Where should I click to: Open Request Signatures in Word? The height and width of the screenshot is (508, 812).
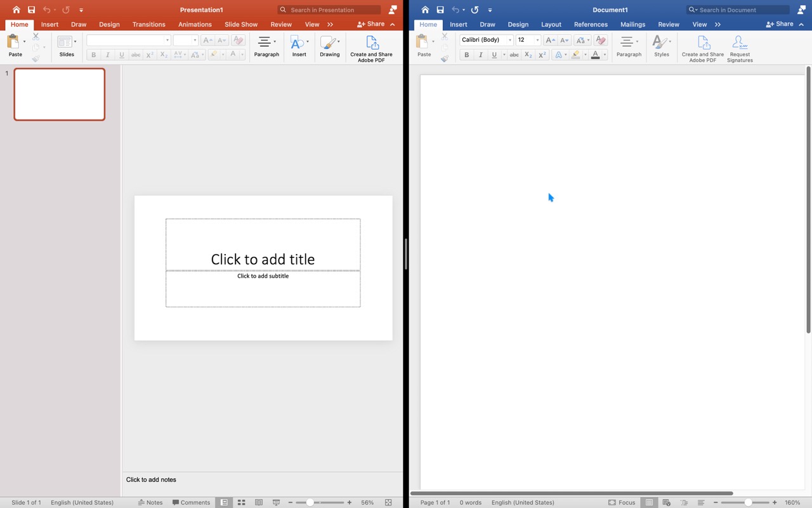(740, 47)
